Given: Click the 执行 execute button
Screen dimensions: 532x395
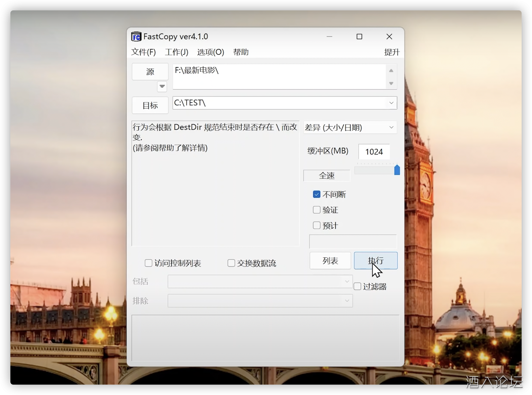Looking at the screenshot, I should pos(376,261).
